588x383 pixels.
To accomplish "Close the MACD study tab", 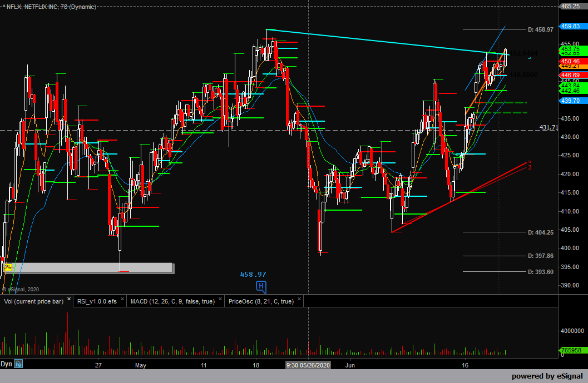I will (x=220, y=299).
